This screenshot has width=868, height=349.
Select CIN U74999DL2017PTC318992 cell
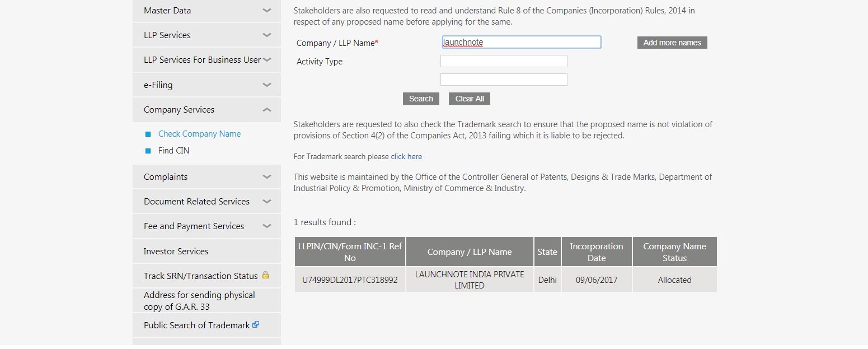(x=350, y=280)
